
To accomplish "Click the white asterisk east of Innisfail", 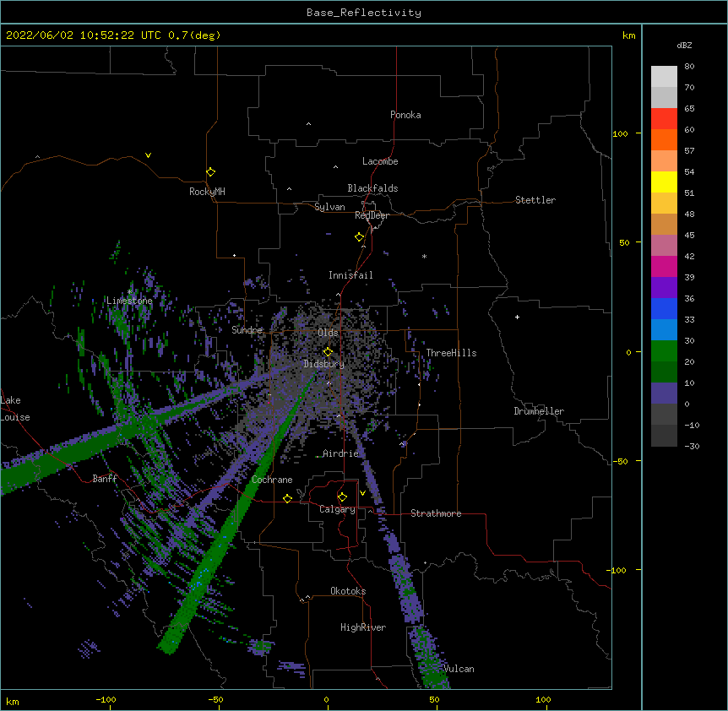I will pyautogui.click(x=424, y=256).
